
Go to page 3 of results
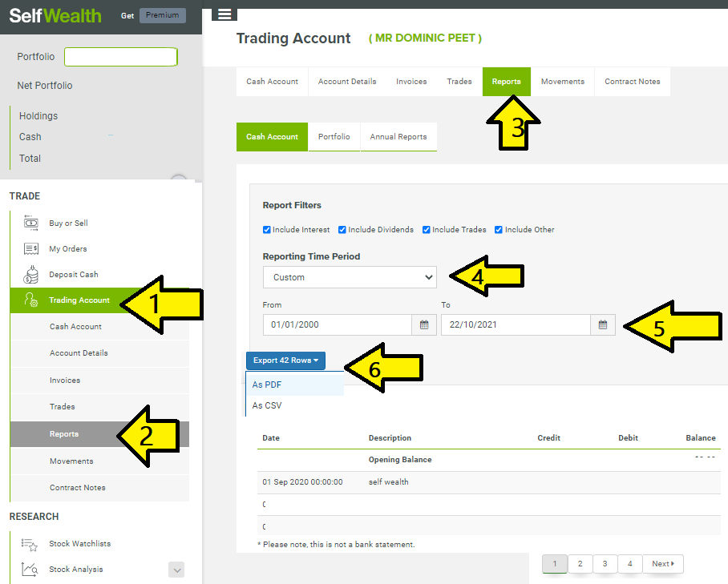(x=605, y=564)
